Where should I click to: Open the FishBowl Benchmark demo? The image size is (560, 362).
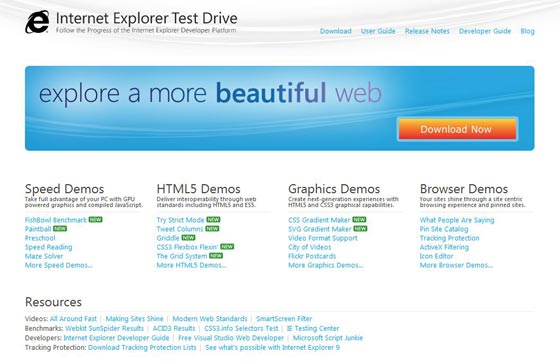tap(56, 220)
